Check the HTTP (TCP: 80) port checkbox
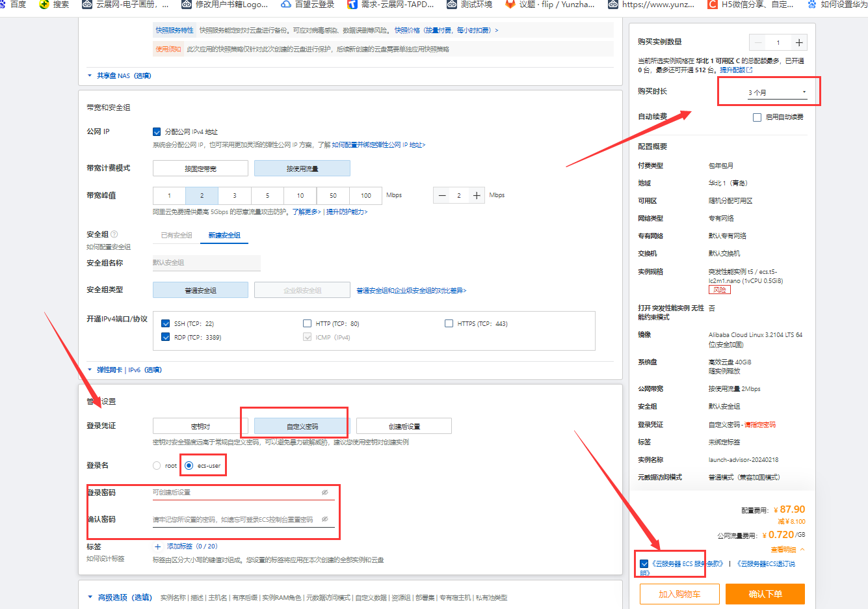 pos(307,323)
